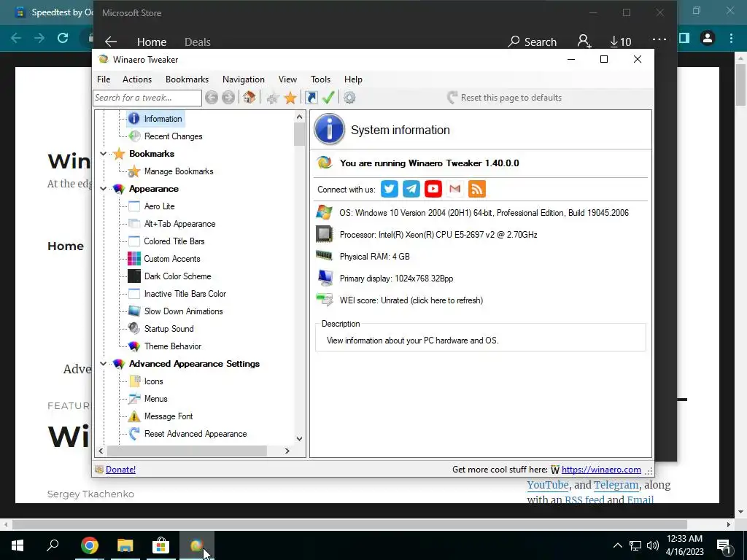
Task: Select Dark Color Scheme tweak
Action: coord(178,276)
